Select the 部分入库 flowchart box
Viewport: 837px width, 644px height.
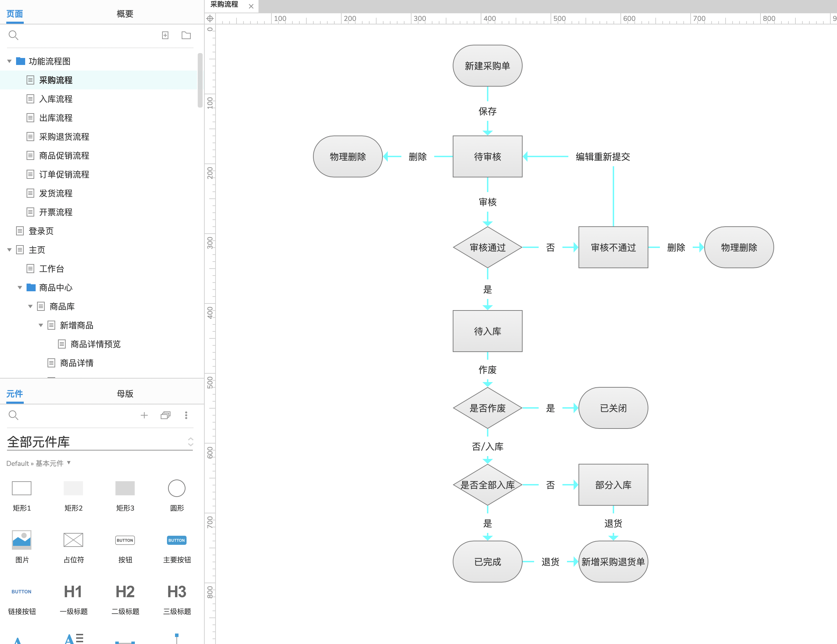613,485
